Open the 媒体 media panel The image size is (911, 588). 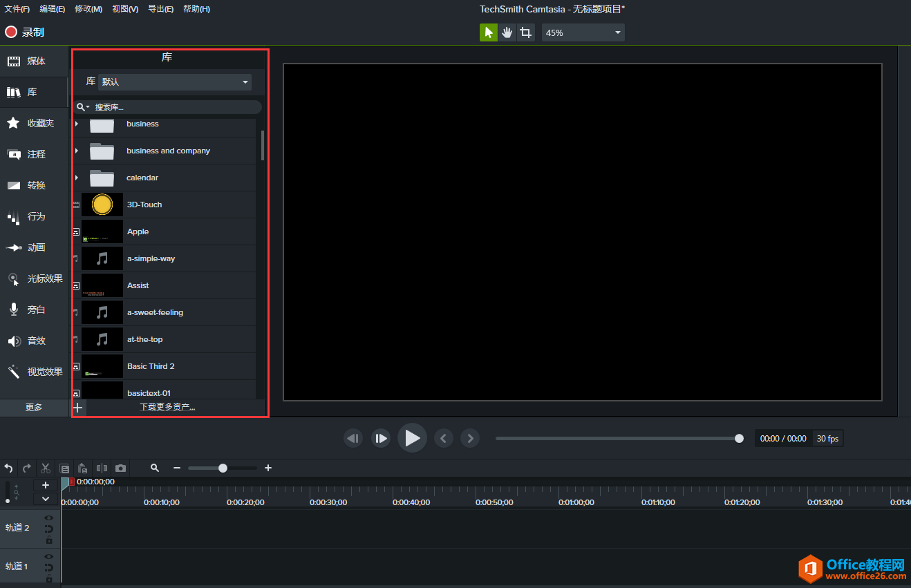click(33, 61)
